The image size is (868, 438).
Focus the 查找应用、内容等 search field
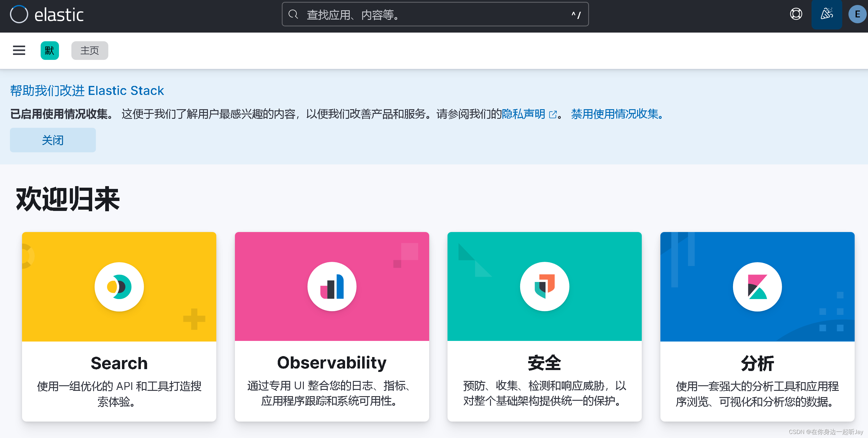click(x=435, y=15)
